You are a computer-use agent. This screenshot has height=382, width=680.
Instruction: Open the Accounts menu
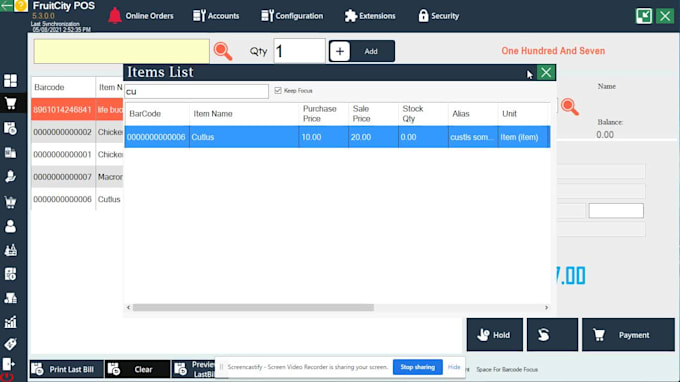(216, 16)
